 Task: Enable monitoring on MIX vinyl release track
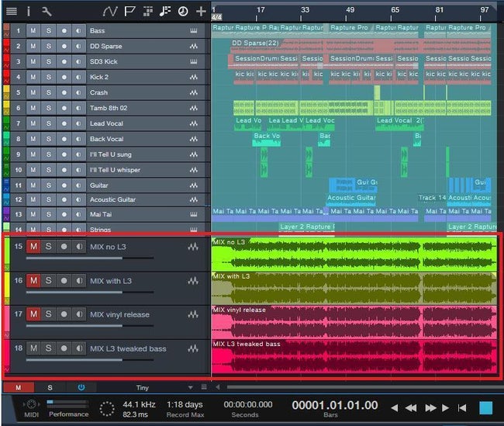tap(78, 314)
